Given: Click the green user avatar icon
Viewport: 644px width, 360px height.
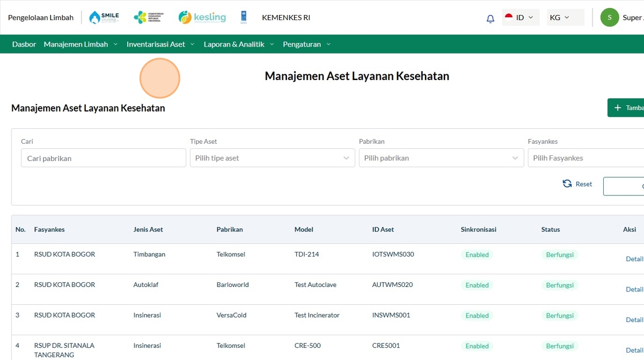Looking at the screenshot, I should tap(609, 17).
